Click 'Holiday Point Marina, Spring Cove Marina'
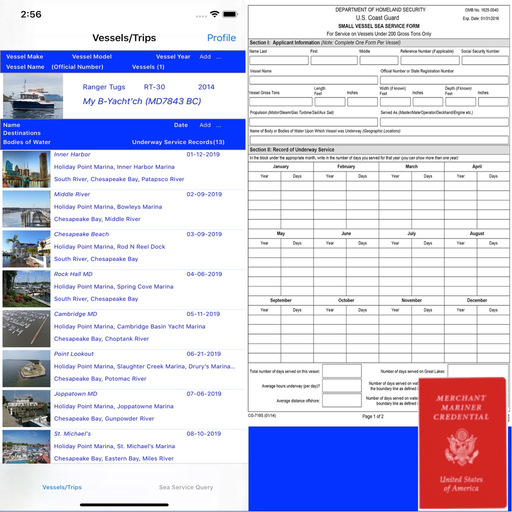This screenshot has height=512, width=512. (114, 287)
